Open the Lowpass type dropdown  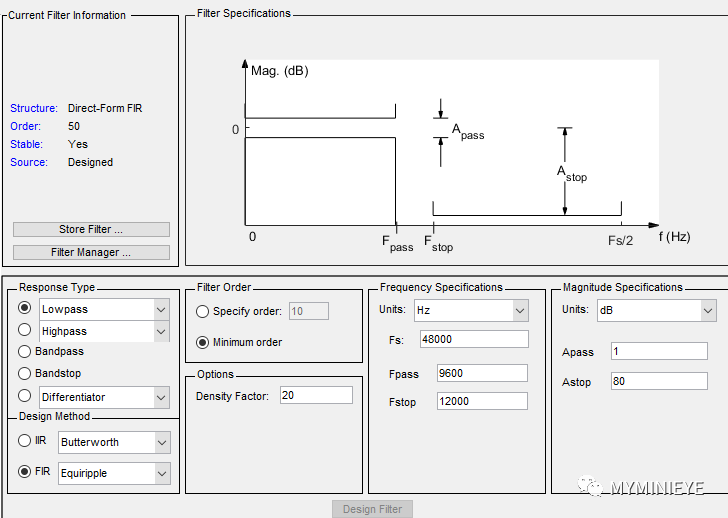pyautogui.click(x=161, y=309)
